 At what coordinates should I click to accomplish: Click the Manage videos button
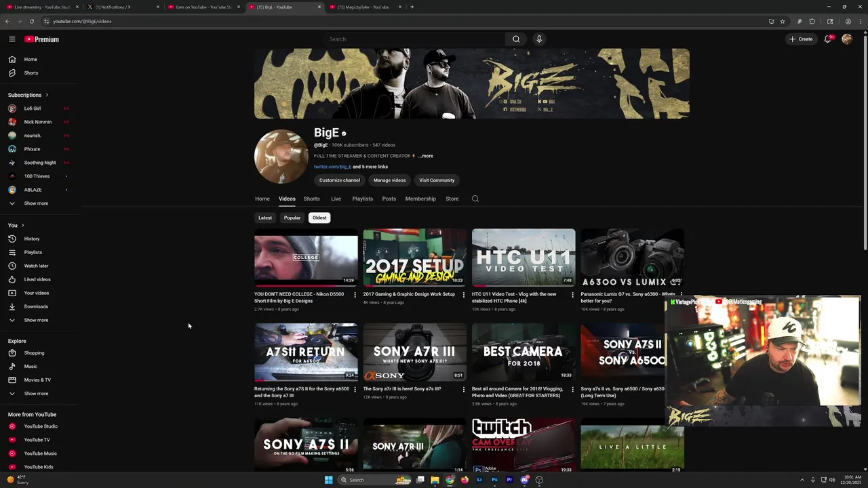(389, 180)
